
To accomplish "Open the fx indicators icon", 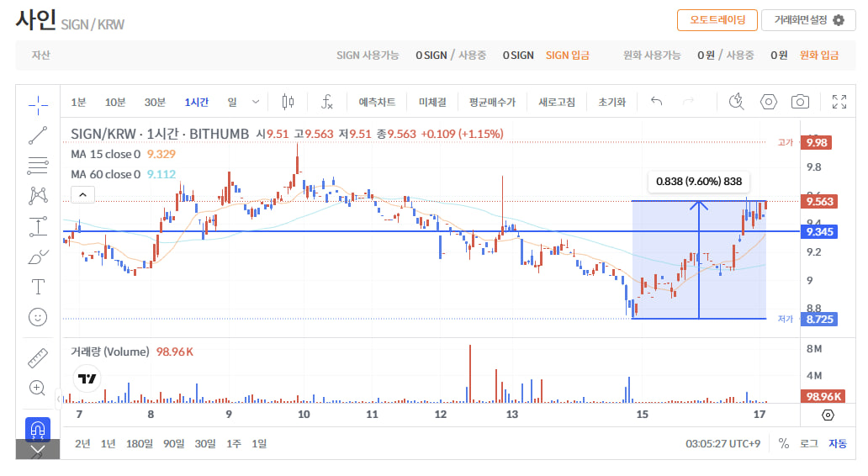I will pos(327,102).
